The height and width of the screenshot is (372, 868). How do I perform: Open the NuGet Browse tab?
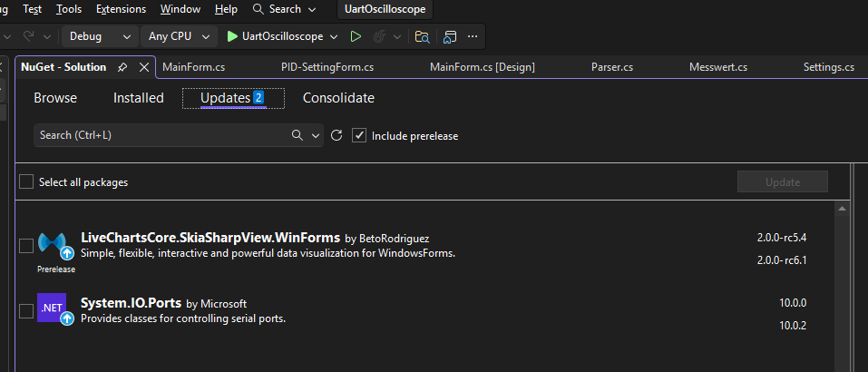coord(55,98)
